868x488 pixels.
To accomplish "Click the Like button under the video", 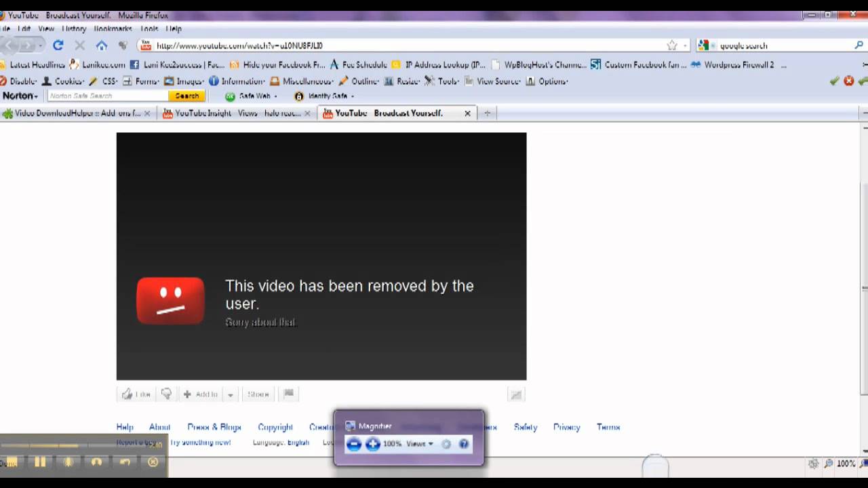I will (x=136, y=394).
